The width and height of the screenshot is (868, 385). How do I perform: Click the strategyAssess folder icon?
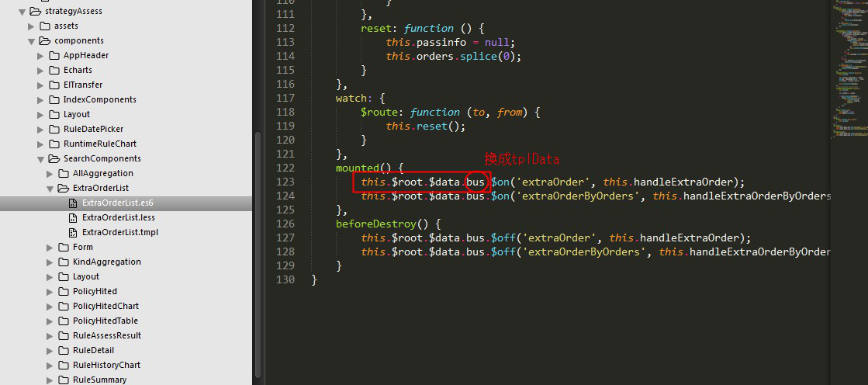[35, 11]
